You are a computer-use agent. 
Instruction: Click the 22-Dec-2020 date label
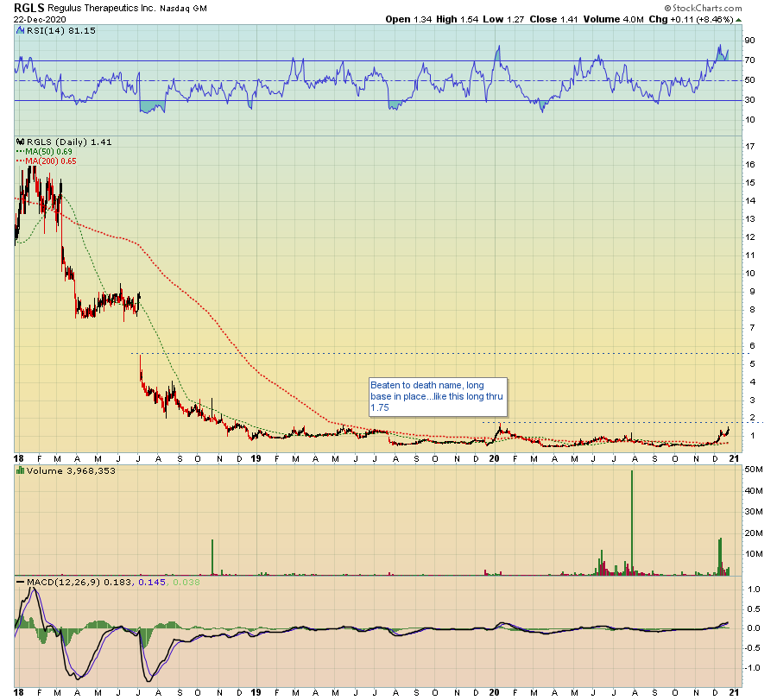(40, 20)
